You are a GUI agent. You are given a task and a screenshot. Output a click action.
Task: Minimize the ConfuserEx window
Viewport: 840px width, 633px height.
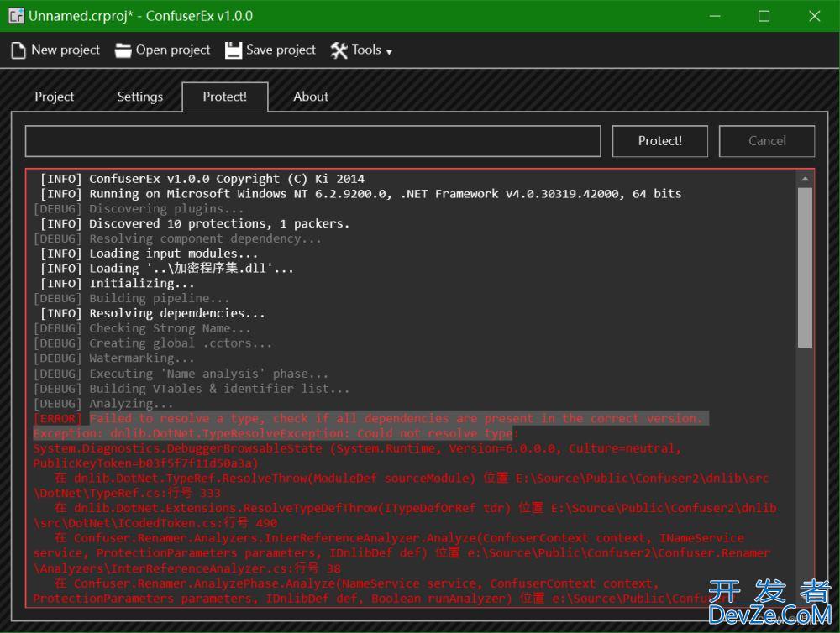[715, 16]
